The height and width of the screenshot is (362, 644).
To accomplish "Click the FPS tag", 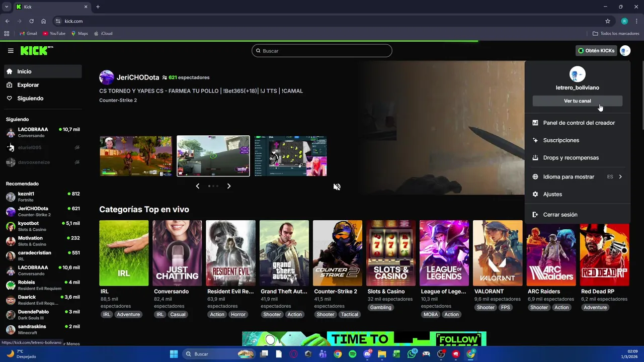I will click(x=506, y=307).
